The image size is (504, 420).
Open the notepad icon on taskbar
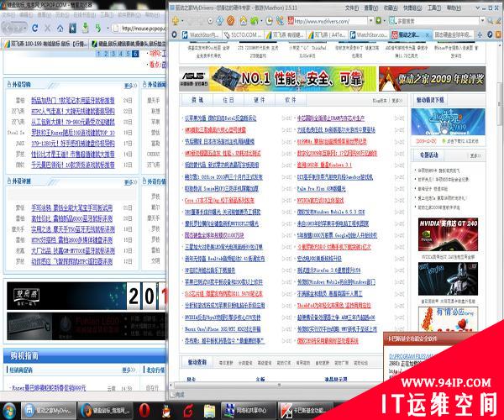[x=209, y=411]
